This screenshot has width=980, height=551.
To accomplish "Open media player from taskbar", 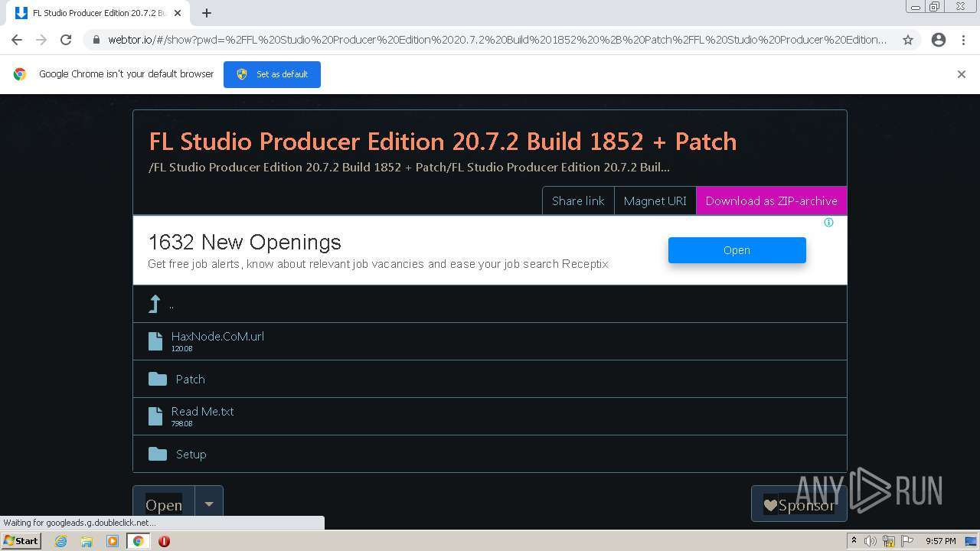I will [x=113, y=541].
